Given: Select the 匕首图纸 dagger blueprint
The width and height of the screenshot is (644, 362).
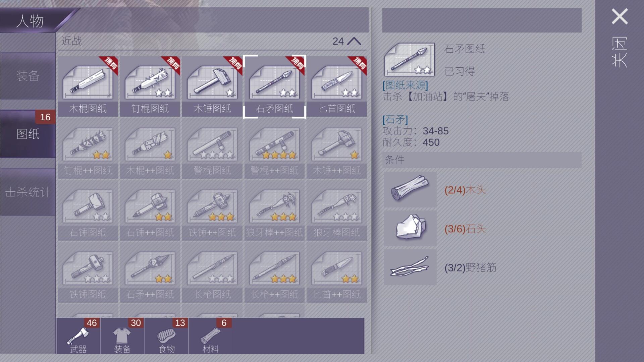Looking at the screenshot, I should (x=337, y=86).
